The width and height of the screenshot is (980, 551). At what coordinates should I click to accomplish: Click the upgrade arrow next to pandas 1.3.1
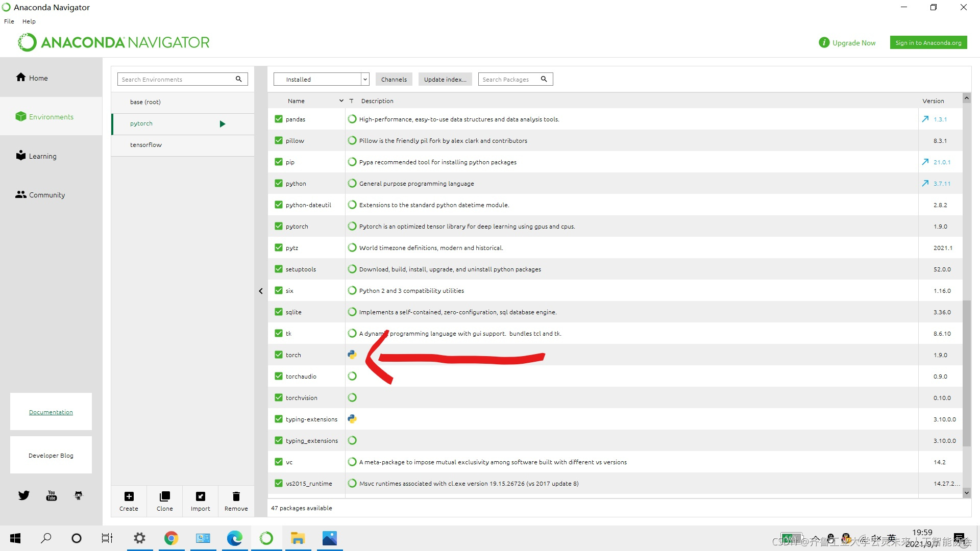click(925, 119)
